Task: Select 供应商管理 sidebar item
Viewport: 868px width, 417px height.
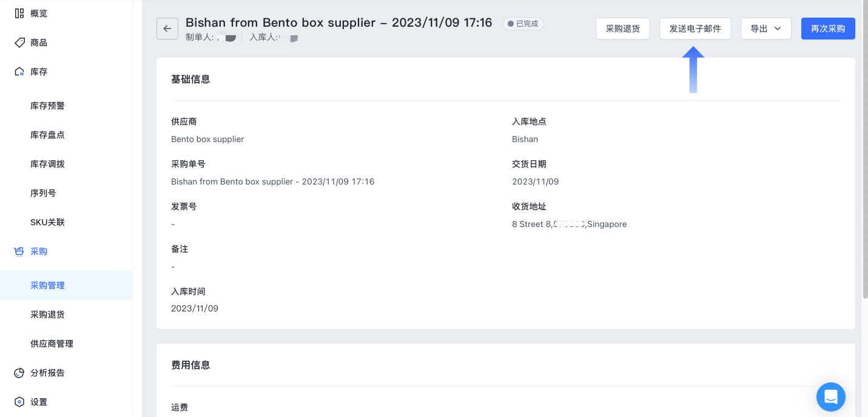Action: 66,344
